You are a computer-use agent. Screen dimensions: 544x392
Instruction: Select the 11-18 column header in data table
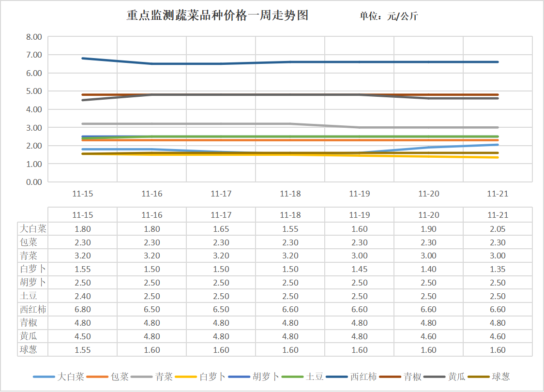click(290, 215)
